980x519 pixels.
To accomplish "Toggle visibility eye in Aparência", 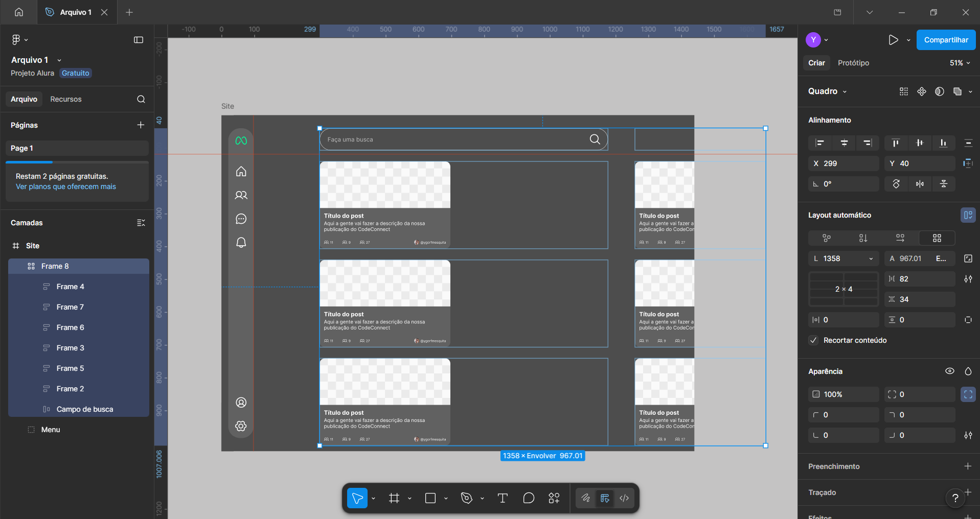I will [950, 371].
